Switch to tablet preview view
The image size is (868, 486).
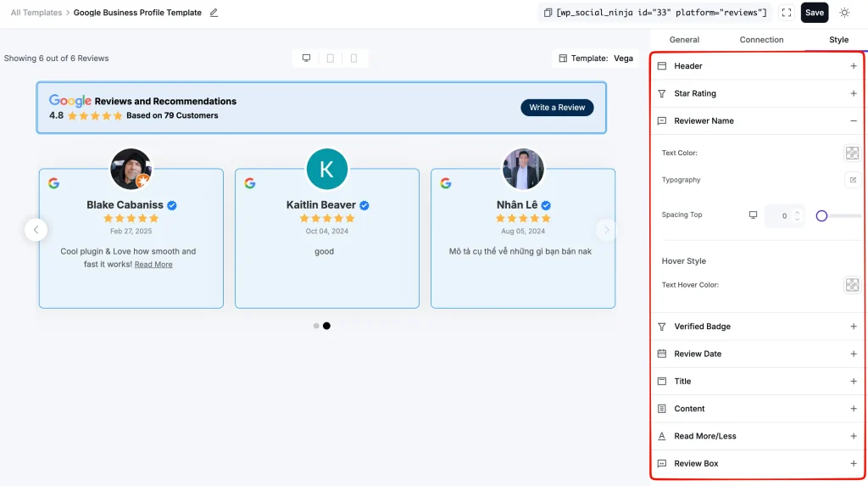[x=331, y=59]
